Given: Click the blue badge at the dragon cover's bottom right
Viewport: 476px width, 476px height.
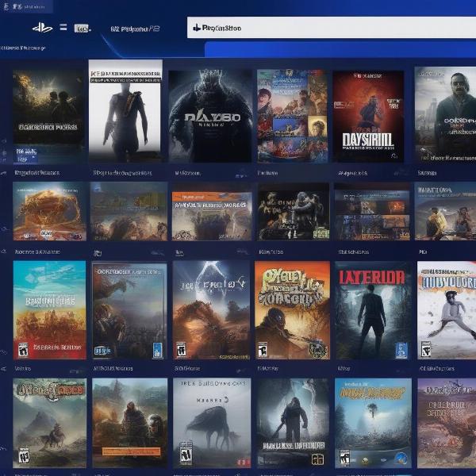Looking at the screenshot, I should click(x=157, y=350).
